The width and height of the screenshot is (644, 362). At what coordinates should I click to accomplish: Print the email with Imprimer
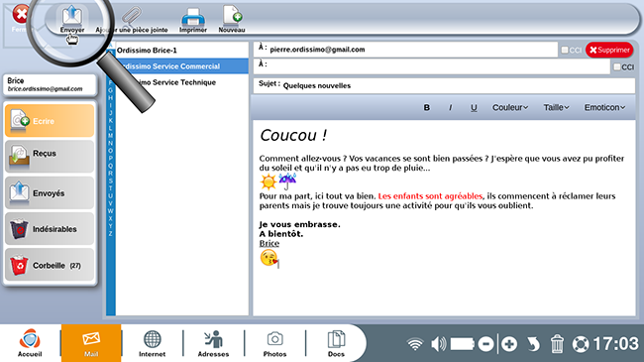(193, 20)
